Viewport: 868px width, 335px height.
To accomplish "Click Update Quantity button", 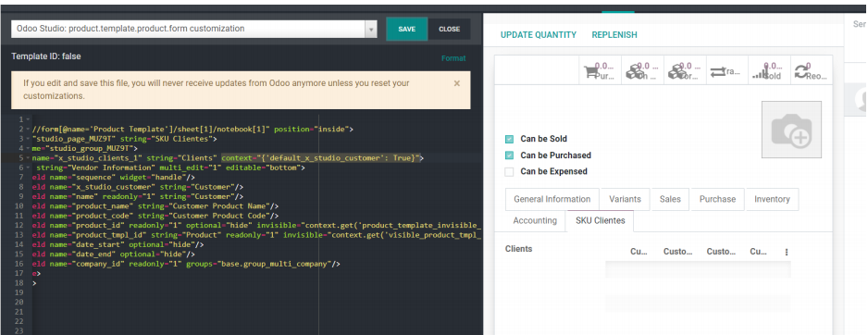I will tap(538, 35).
